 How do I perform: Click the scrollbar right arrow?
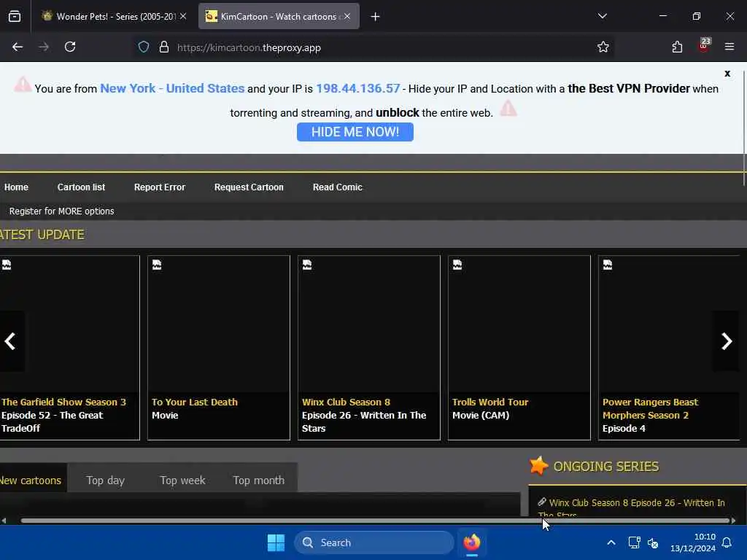click(733, 521)
